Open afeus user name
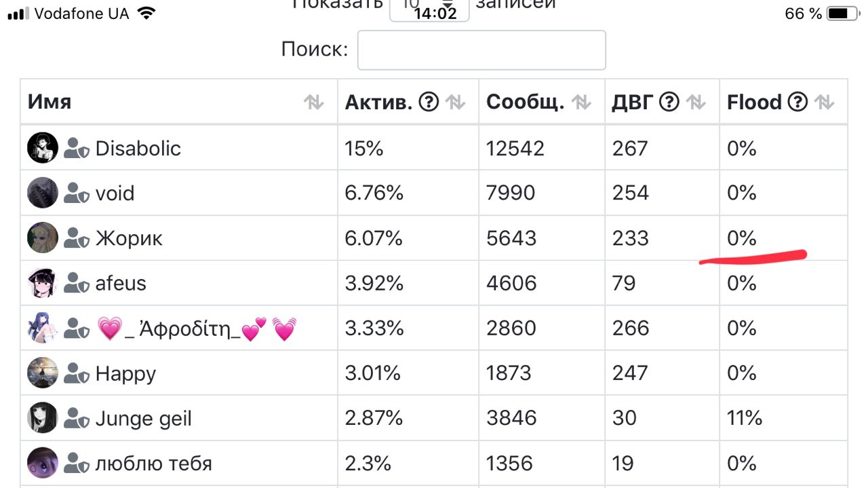868x488 pixels. (x=121, y=283)
